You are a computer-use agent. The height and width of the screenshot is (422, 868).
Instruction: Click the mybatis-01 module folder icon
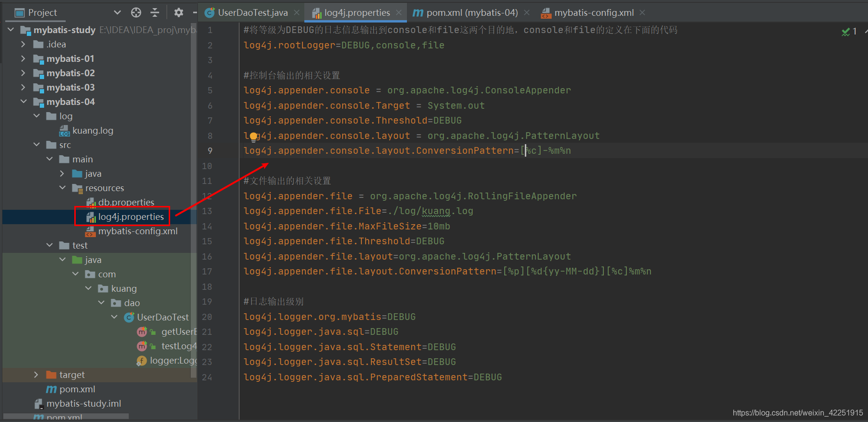38,59
